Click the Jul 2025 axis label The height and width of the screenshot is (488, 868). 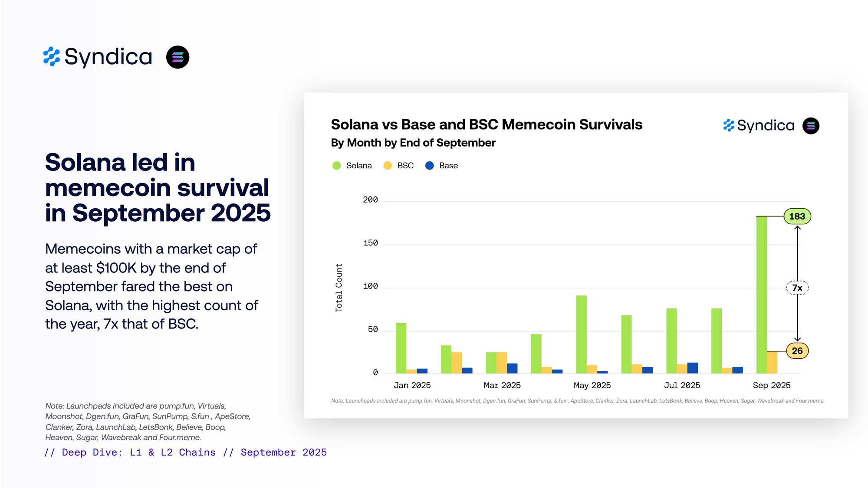[682, 385]
